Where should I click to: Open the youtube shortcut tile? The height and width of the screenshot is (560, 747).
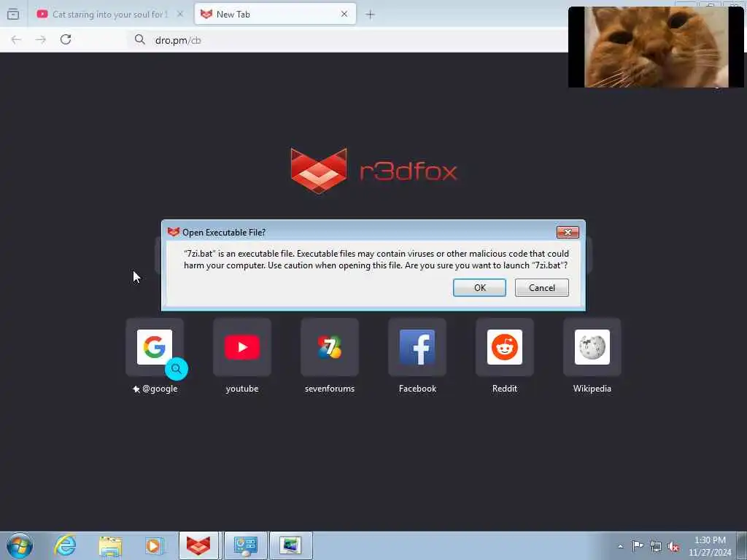click(x=242, y=347)
